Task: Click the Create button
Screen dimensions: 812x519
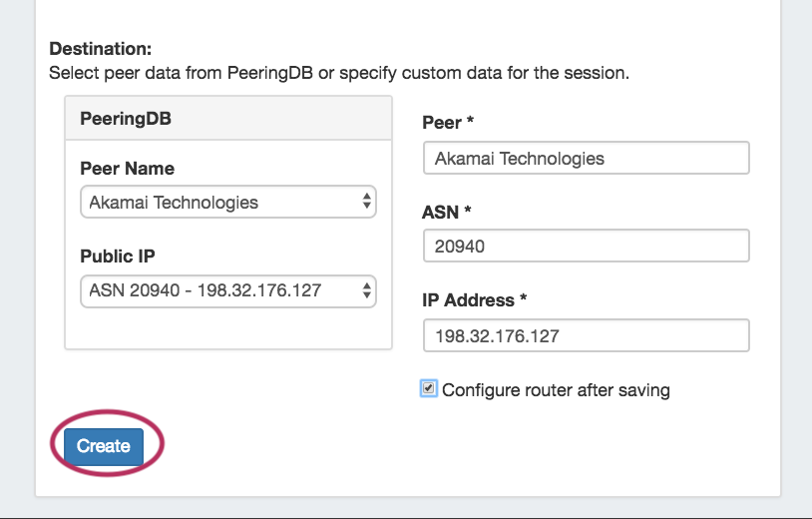Action: click(104, 446)
